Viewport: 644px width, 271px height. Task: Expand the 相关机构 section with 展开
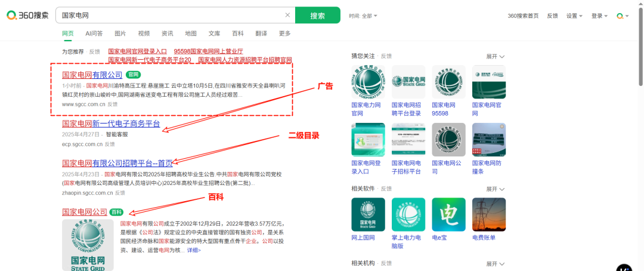(496, 264)
